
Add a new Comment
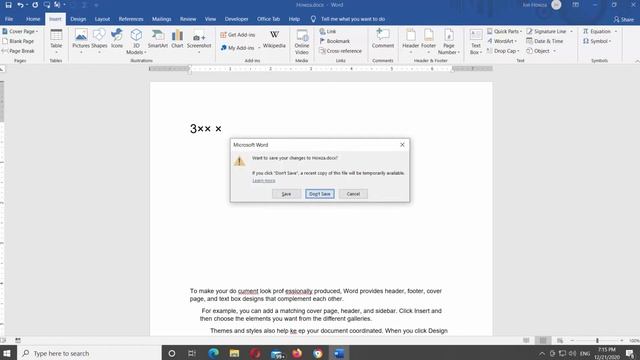[x=383, y=39]
